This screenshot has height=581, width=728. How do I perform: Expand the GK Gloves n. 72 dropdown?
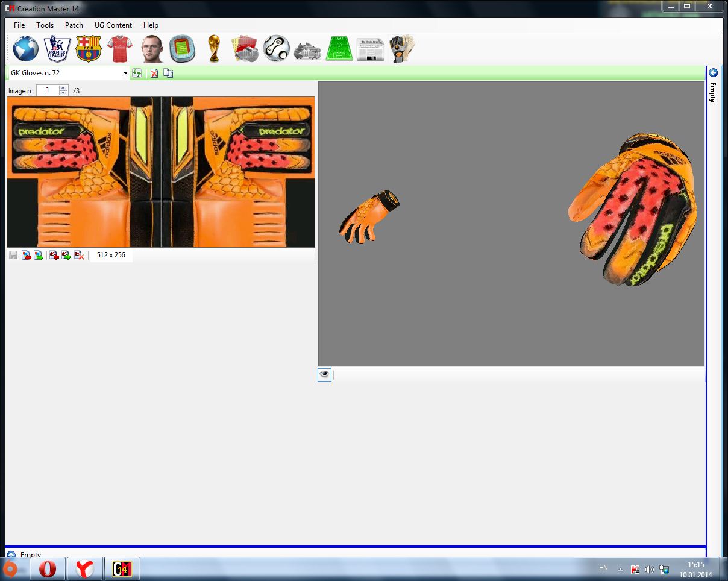pyautogui.click(x=125, y=73)
